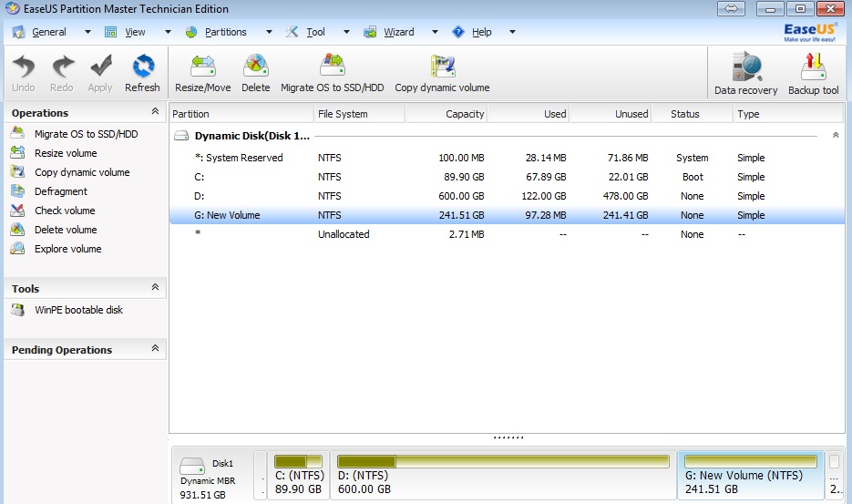Sort by Used column header
The width and height of the screenshot is (852, 504).
point(529,114)
